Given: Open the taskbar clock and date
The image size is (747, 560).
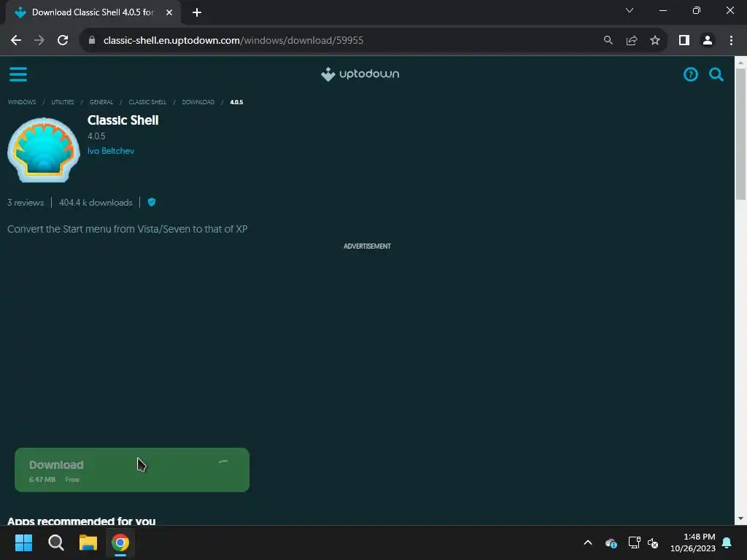Looking at the screenshot, I should point(693,542).
